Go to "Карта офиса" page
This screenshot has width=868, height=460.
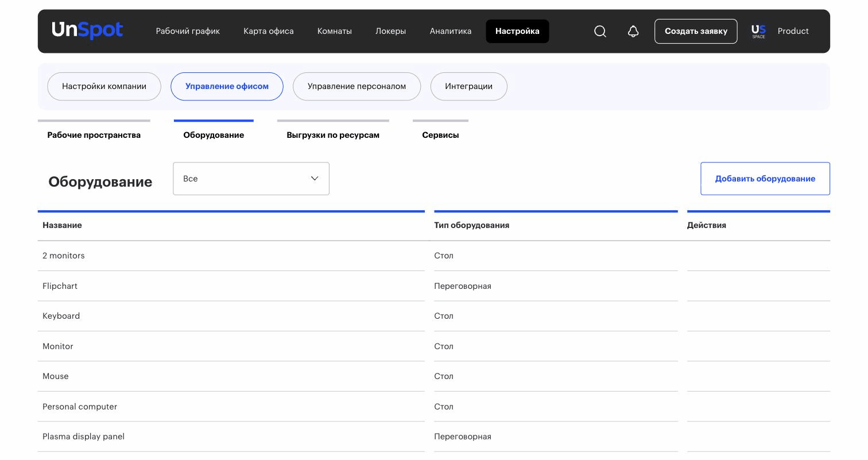(268, 31)
